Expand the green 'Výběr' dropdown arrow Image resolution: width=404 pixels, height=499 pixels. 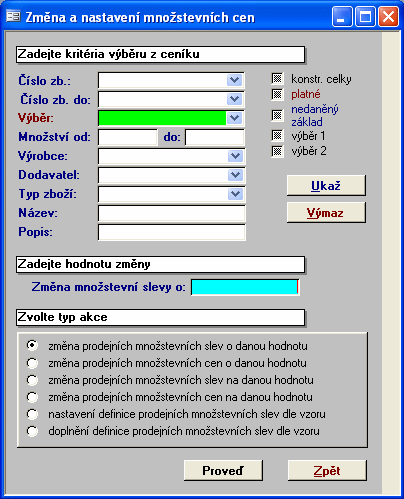[235, 118]
